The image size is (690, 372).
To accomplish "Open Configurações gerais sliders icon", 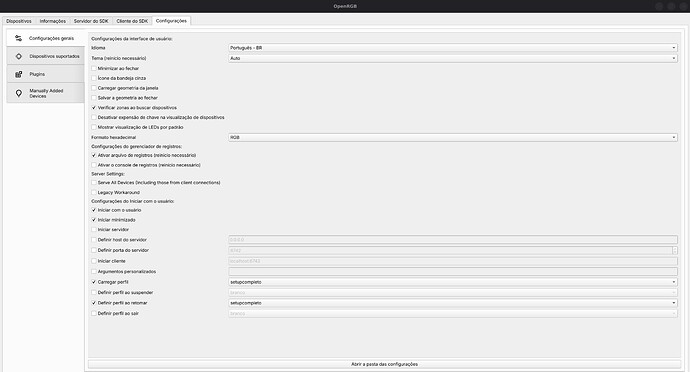I will coord(18,38).
